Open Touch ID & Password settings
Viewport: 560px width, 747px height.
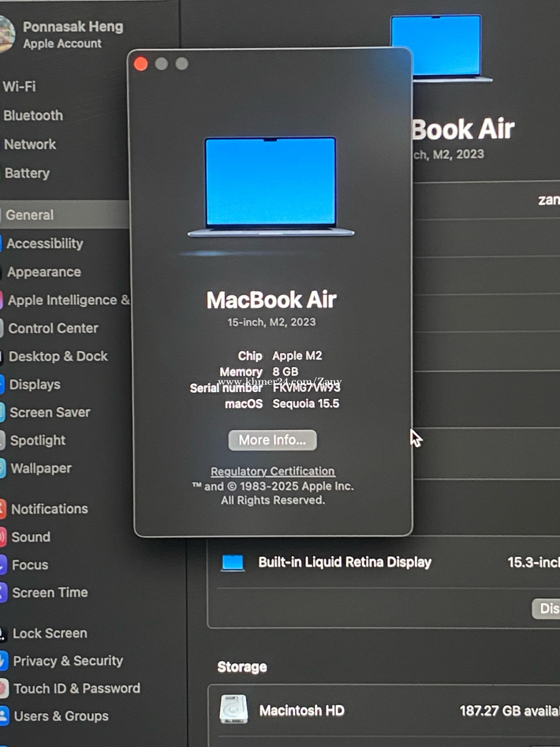click(x=77, y=688)
